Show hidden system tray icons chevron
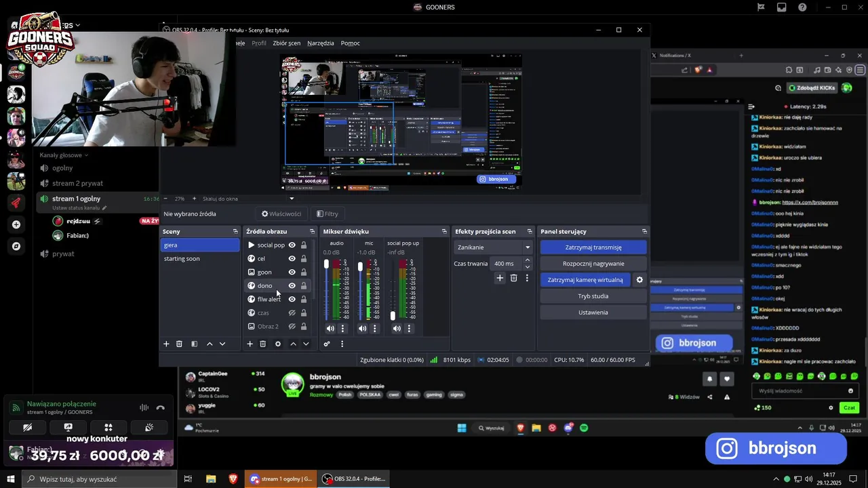 pyautogui.click(x=778, y=479)
